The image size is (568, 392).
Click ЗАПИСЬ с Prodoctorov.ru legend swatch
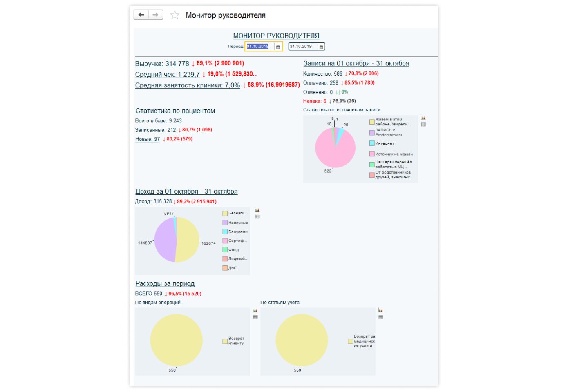[372, 133]
